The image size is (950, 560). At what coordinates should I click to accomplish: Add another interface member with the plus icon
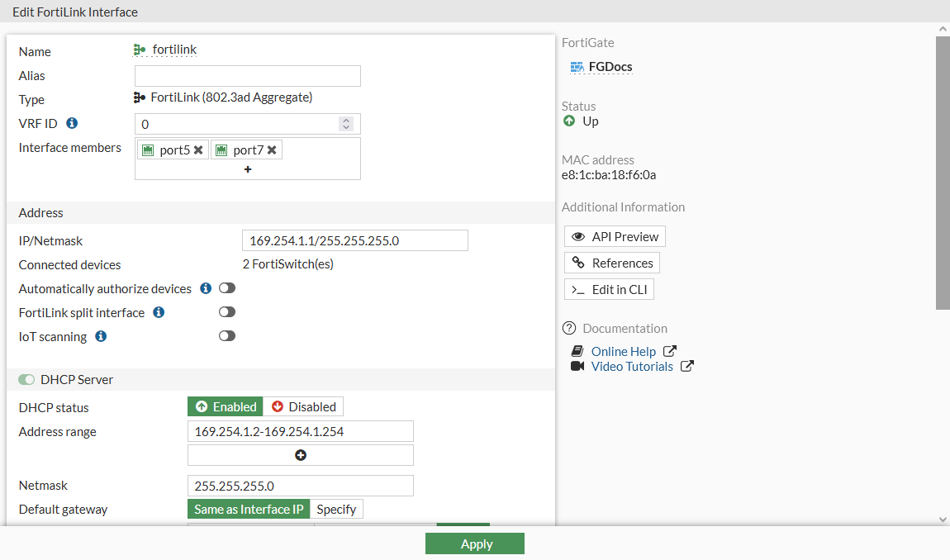(247, 168)
